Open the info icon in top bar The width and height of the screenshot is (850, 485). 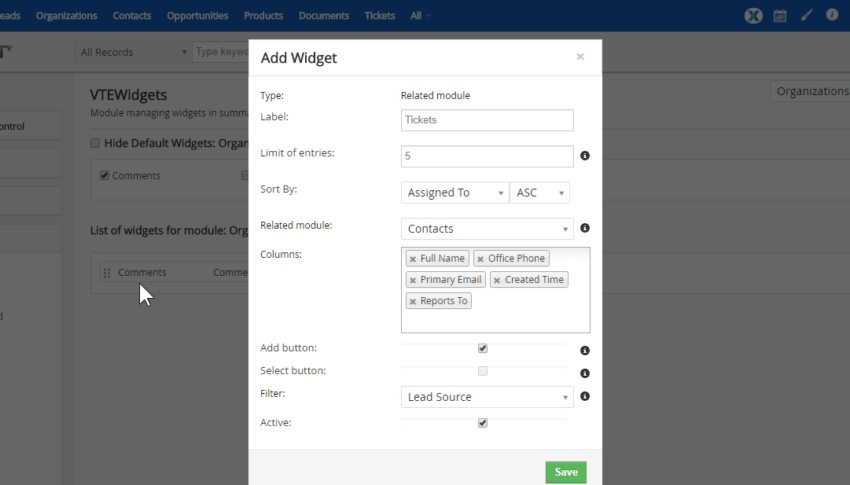coord(832,15)
